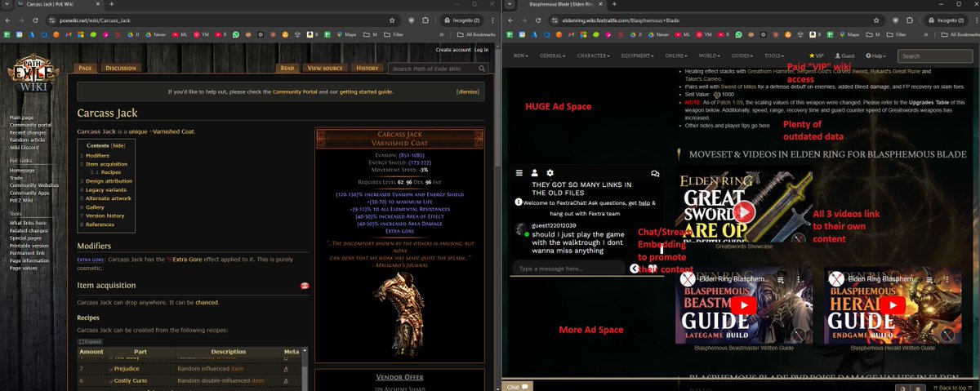Open the GUIDES dropdown menu
Viewport: 980px width, 391px height.
(x=743, y=56)
